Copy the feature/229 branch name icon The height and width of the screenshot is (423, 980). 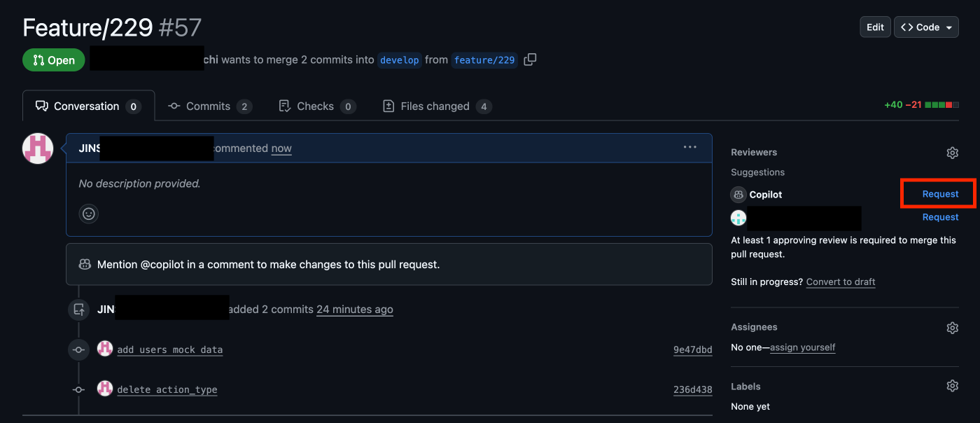tap(530, 60)
